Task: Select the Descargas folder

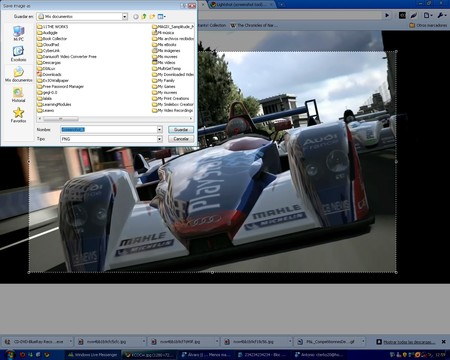Action: pos(49,63)
